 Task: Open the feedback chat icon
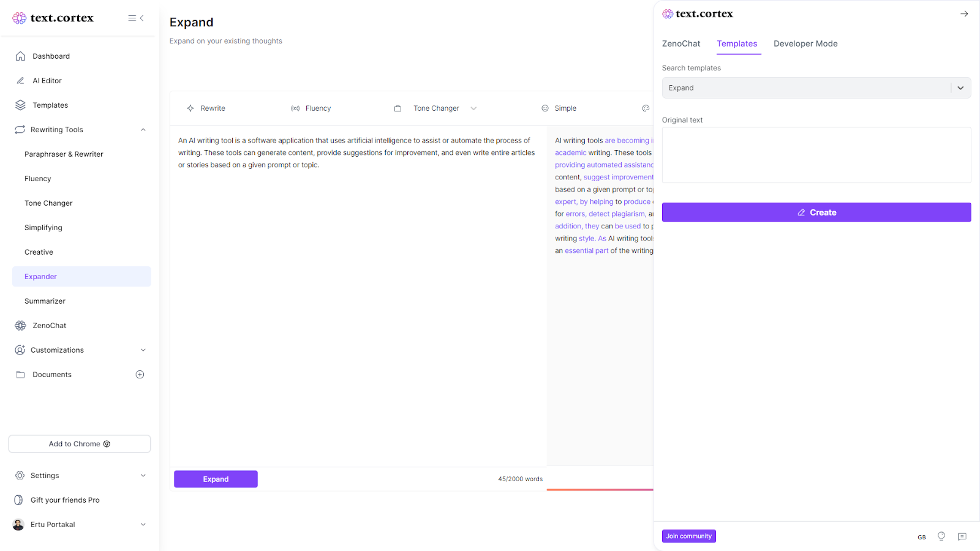pyautogui.click(x=962, y=537)
